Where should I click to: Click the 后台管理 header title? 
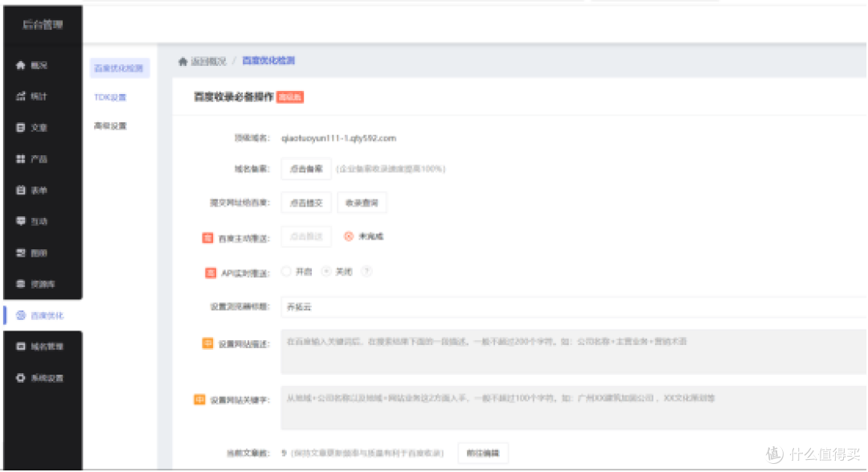tap(43, 24)
